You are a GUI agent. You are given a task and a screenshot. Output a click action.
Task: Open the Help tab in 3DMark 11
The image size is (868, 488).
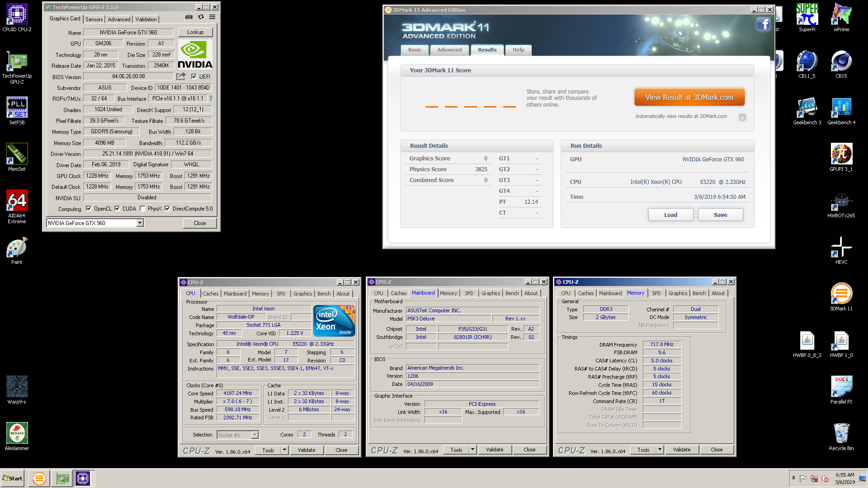518,50
